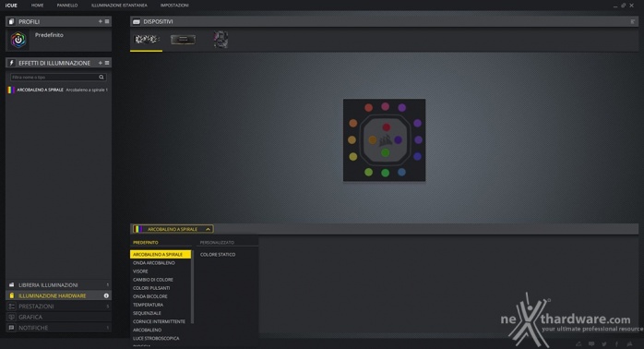Screen dimensions: 644x349
Task: Click info icon next to Illuminazione Hardware
Action: click(x=106, y=295)
